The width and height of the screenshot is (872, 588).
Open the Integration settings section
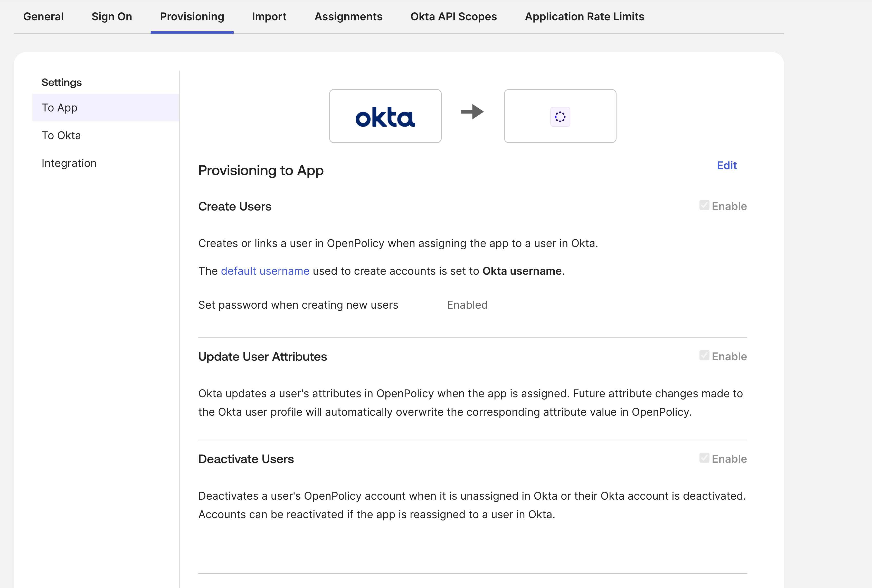point(69,163)
